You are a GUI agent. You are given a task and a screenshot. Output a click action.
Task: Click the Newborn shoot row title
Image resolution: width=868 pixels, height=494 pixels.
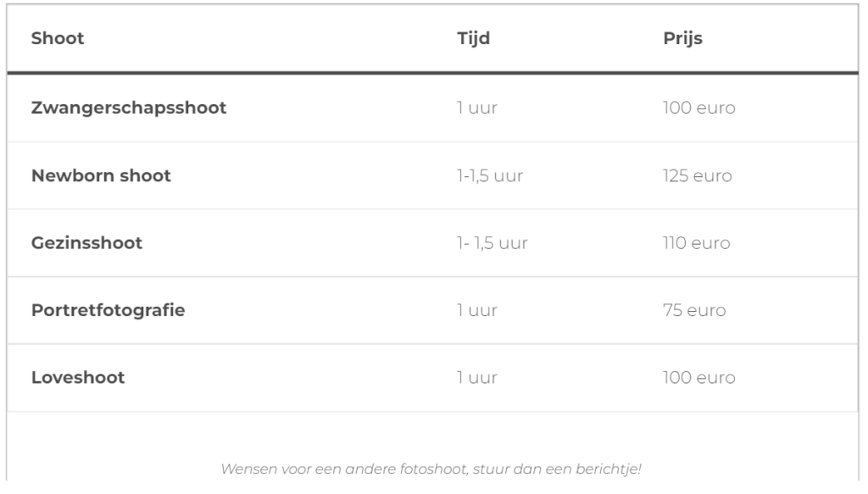[101, 176]
